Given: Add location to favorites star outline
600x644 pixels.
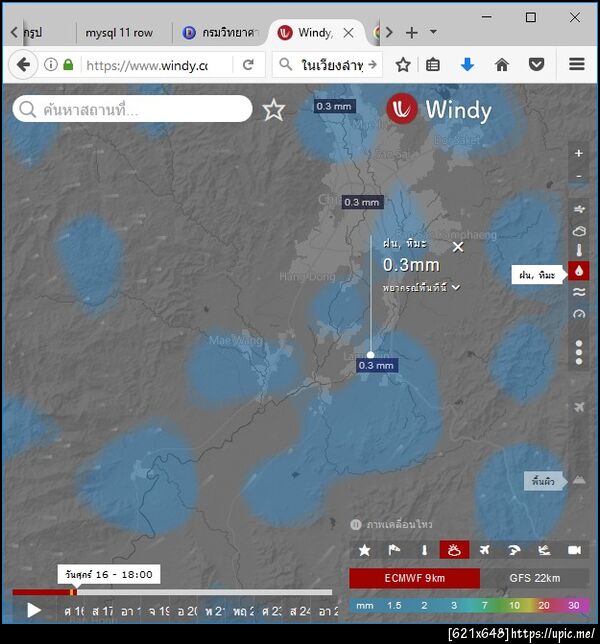Looking at the screenshot, I should [274, 110].
